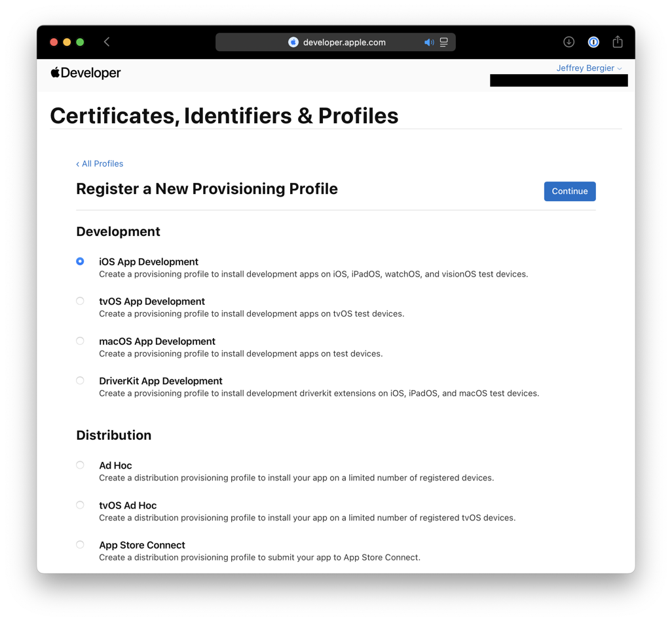Open the Reader view icon in address bar
This screenshot has height=622, width=672.
[444, 43]
